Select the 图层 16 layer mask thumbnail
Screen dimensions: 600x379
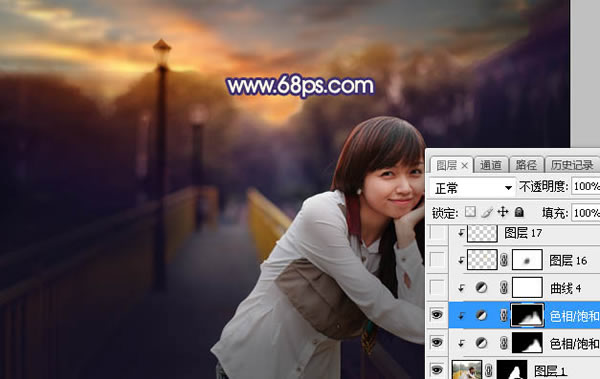527,260
